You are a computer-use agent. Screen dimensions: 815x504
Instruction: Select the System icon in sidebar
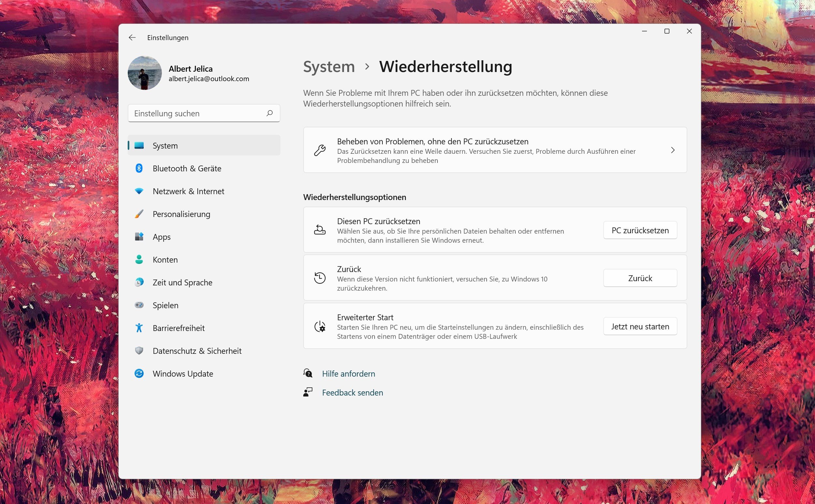point(139,146)
